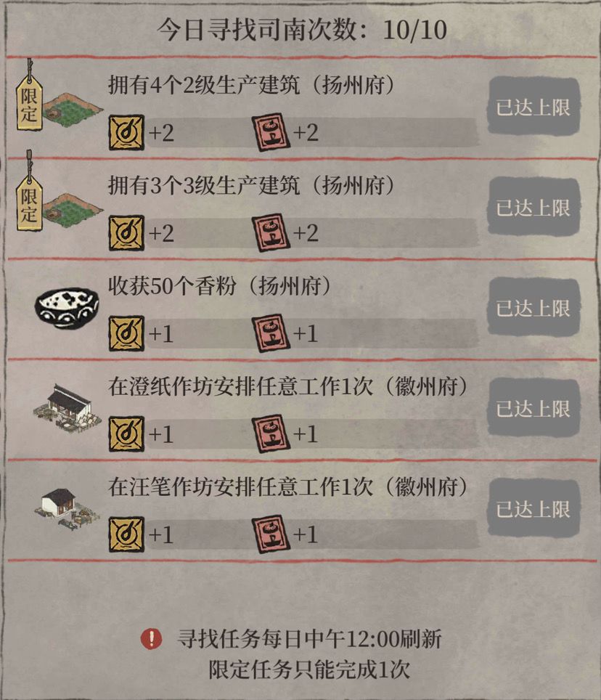
Task: Click the red stamp reward icon in the 汪笔作坊 task
Action: click(x=271, y=534)
